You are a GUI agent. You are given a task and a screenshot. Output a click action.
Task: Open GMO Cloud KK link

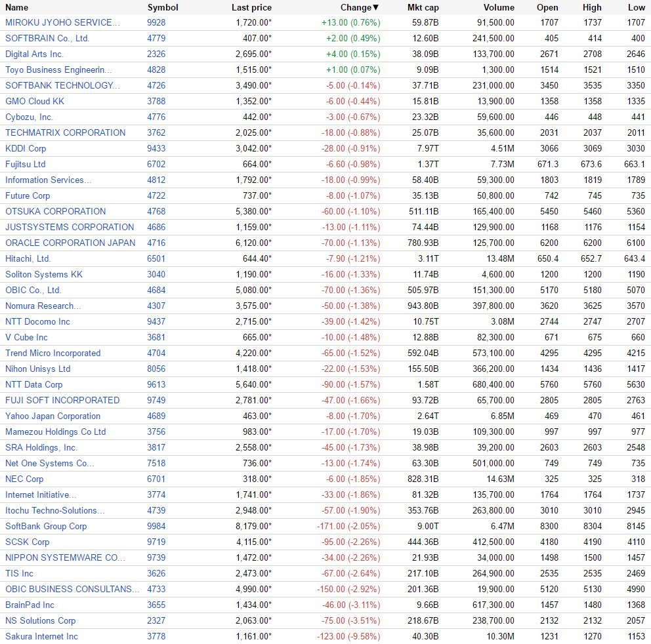(x=35, y=101)
